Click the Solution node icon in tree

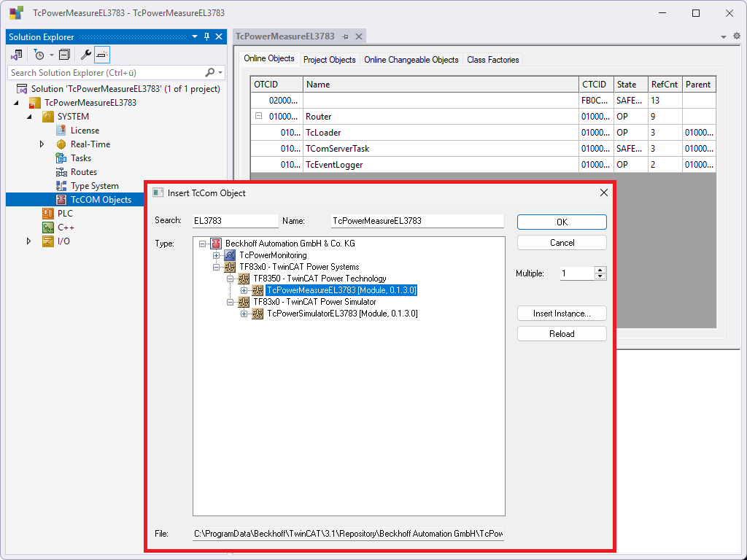[x=22, y=88]
